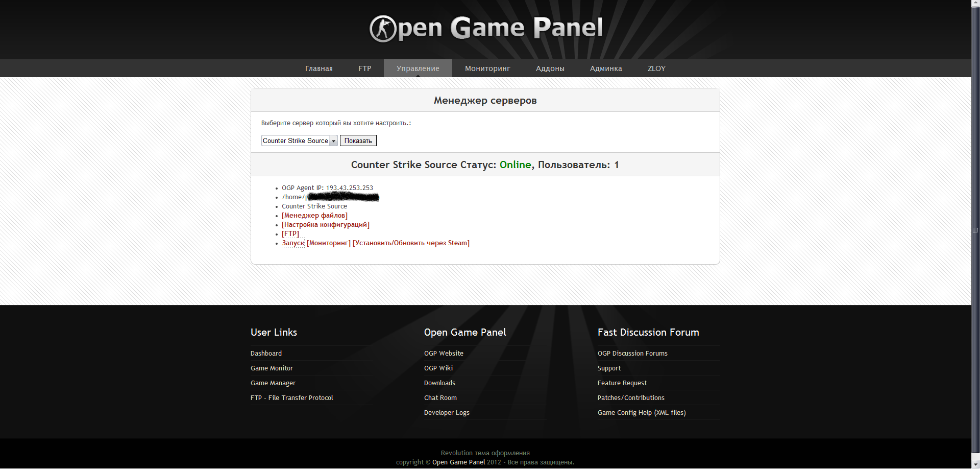Click Установить/Обновить через Steam link
Viewport: 980px width, 469px height.
411,243
